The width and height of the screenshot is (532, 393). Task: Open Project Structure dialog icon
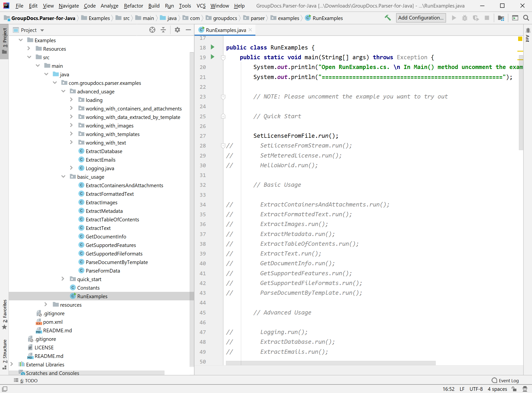[501, 18]
